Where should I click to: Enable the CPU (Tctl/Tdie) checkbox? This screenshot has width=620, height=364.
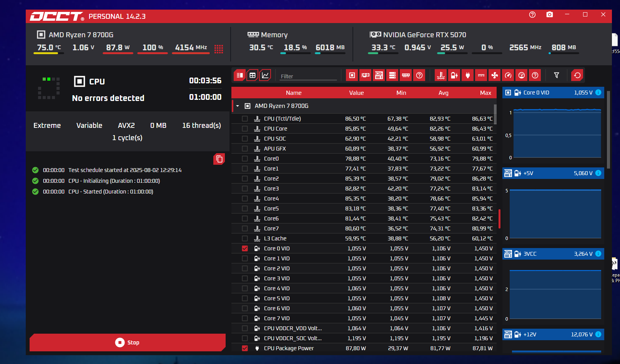point(245,119)
